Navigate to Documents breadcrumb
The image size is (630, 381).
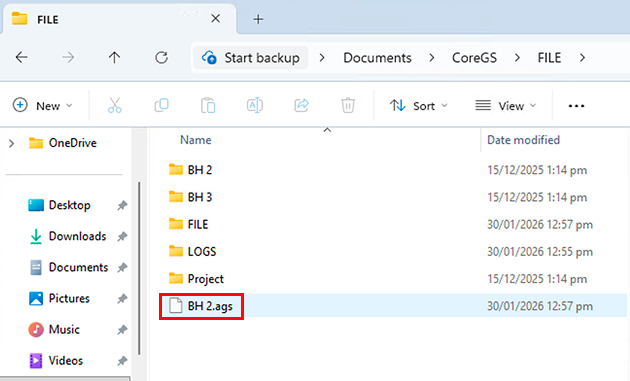pos(377,58)
